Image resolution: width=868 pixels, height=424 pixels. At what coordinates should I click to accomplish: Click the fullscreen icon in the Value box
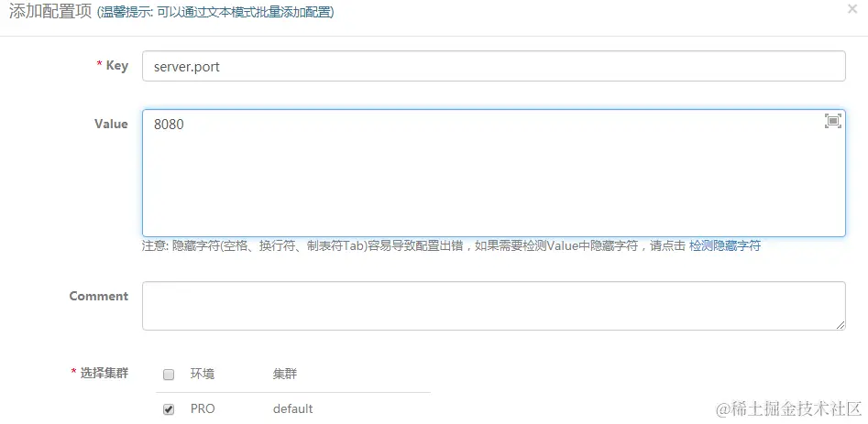(x=832, y=121)
